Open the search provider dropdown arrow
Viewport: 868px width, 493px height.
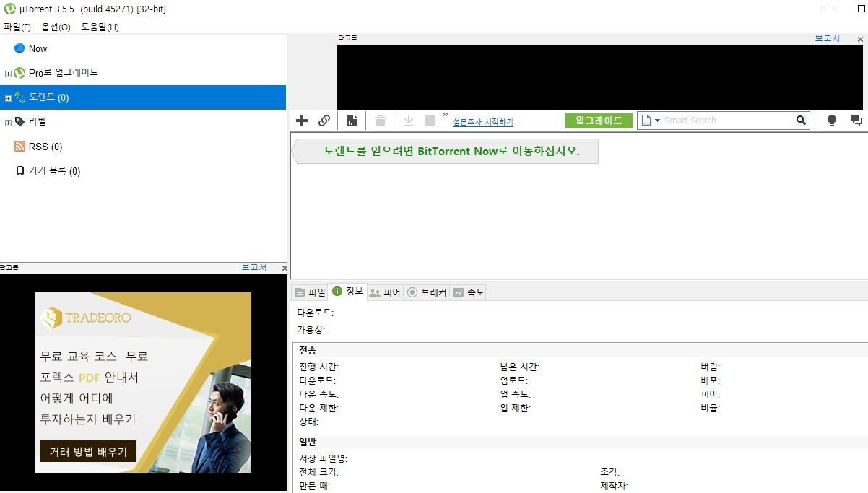tap(658, 121)
